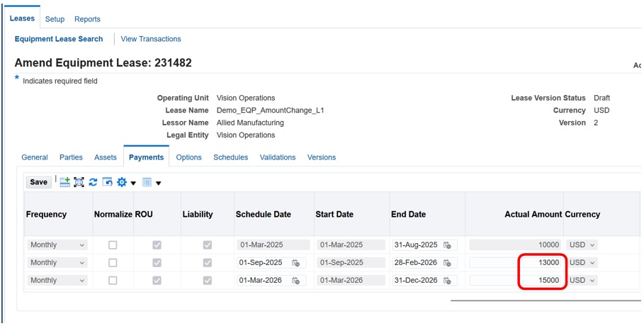Switch to the Leases top tab

[22, 18]
